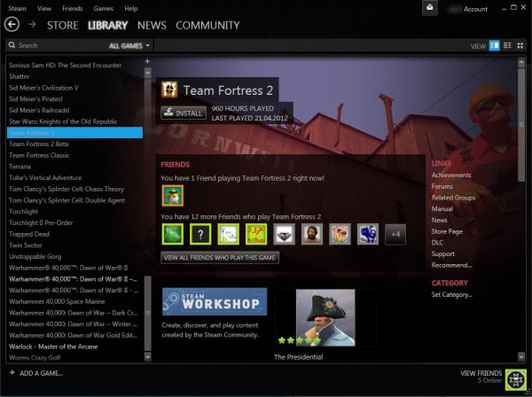Click Add a Game...
The image size is (532, 397).
tap(41, 373)
